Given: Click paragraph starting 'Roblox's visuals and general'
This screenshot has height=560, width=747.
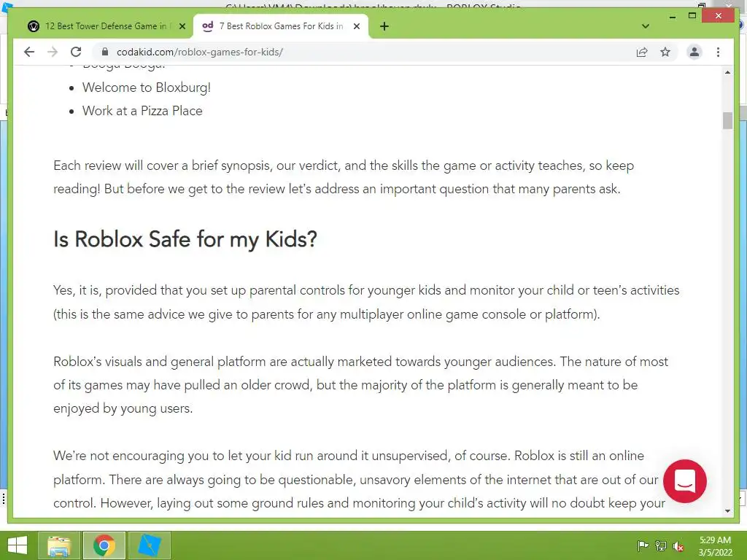Looking at the screenshot, I should point(360,385).
